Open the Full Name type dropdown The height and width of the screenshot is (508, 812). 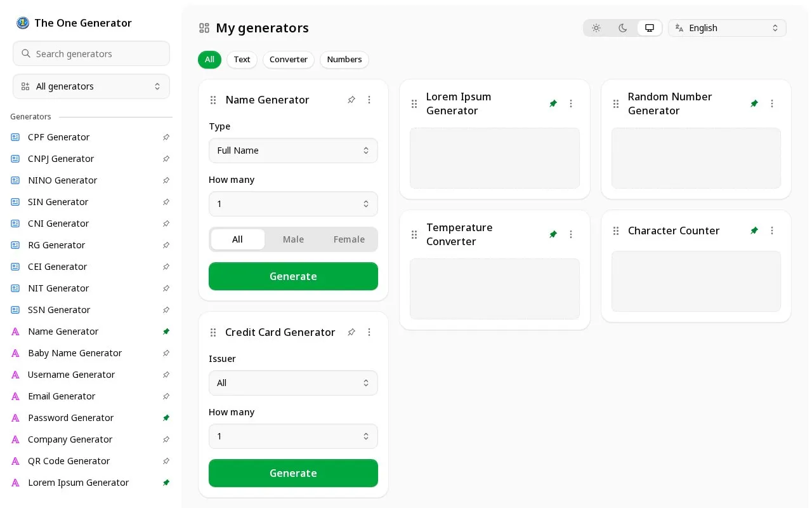click(x=293, y=150)
